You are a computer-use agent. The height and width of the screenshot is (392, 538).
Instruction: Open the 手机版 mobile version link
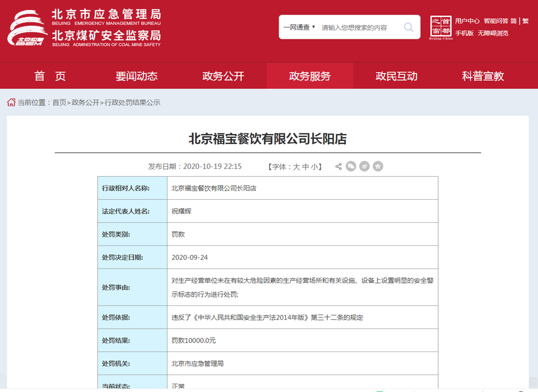464,33
